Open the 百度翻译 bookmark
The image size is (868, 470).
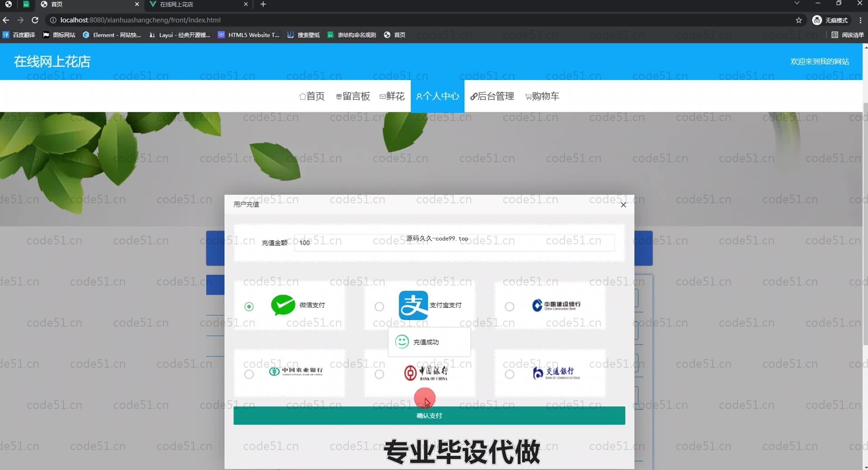tap(19, 35)
